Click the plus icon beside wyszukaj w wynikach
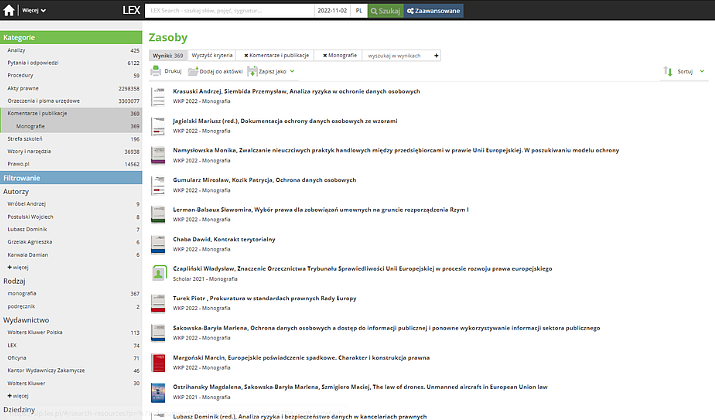The image size is (715, 420). click(x=437, y=55)
